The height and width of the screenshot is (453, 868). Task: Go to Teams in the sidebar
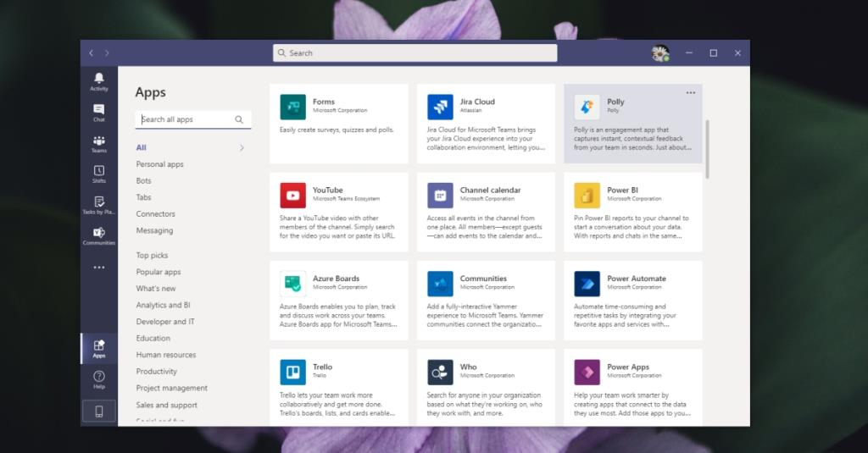point(99,143)
